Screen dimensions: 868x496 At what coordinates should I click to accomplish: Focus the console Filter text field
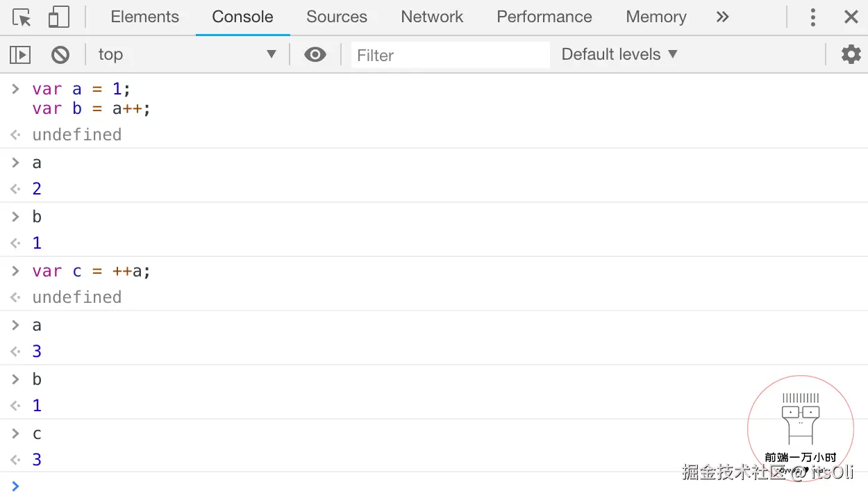pos(450,55)
